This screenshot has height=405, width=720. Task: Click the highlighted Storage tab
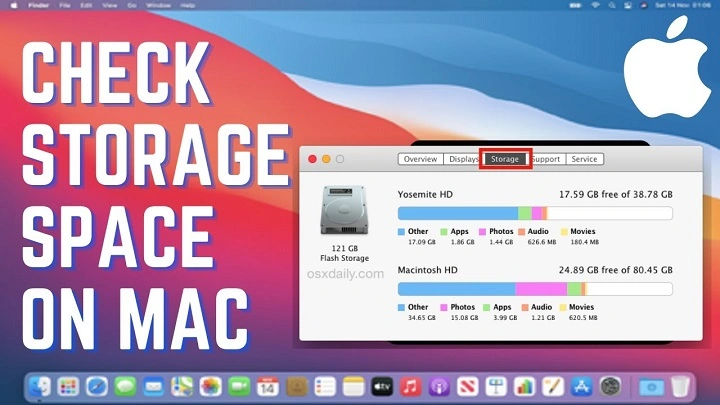pyautogui.click(x=505, y=159)
